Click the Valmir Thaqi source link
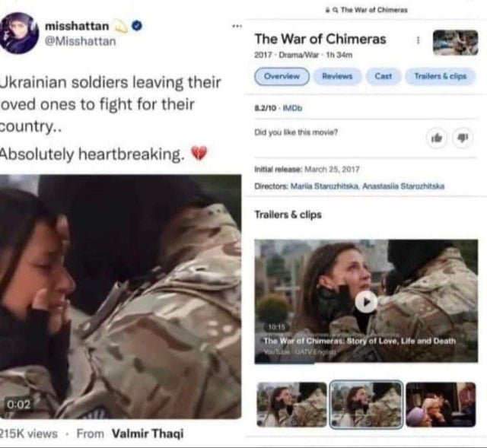The height and width of the screenshot is (448, 487). click(x=148, y=434)
